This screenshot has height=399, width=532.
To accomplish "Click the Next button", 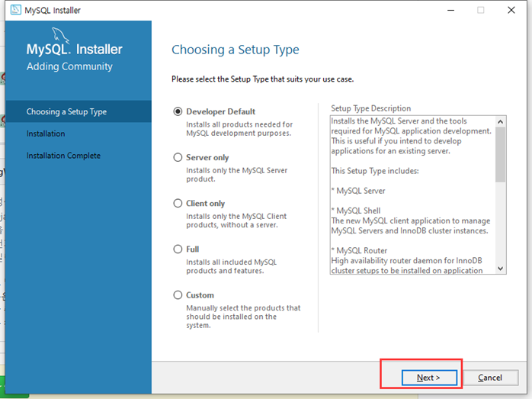I will (x=429, y=378).
